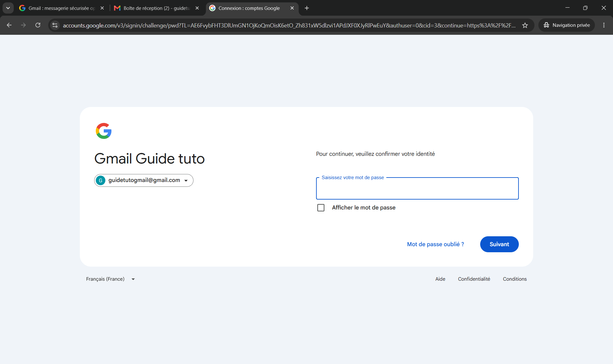Close the browser window
Screen dimensions: 613x364
603,8
